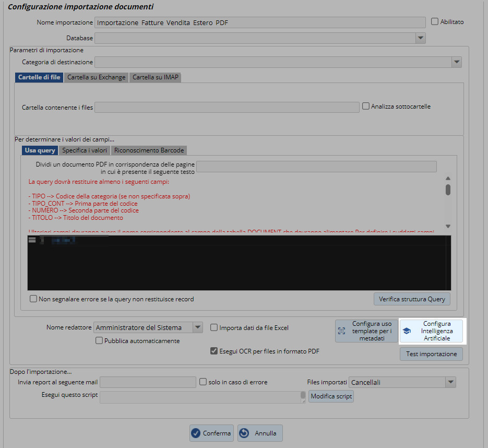Select the Riconoscimento Barcode tab
488x448 pixels.
[x=149, y=150]
